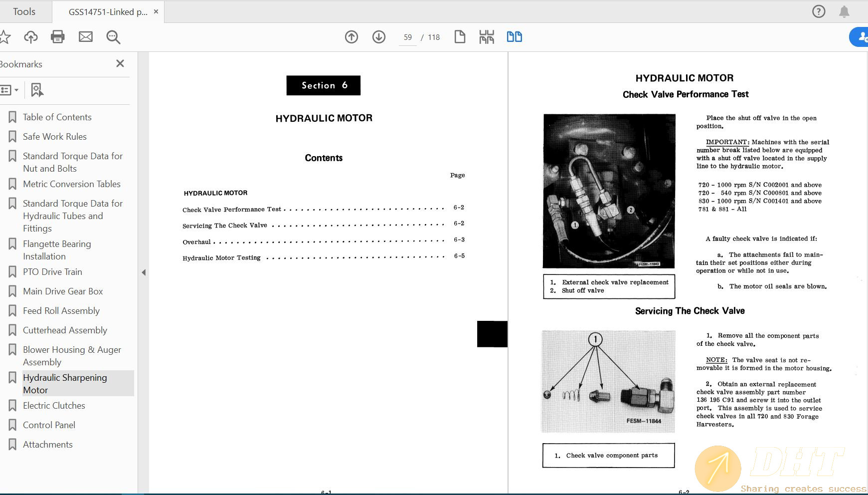Open bookmarks options dropdown menu
The width and height of the screenshot is (868, 495).
[x=9, y=90]
